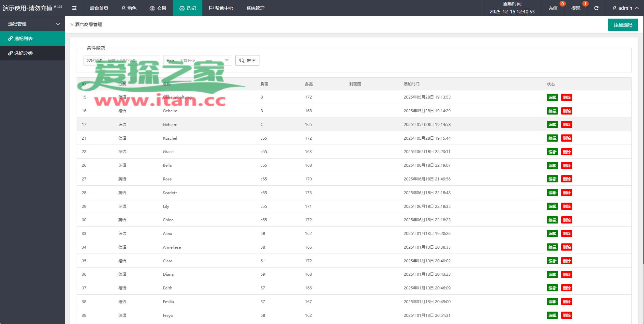Viewport: 644px width, 324px height.
Task: Open the 帮助中心 menu item
Action: click(x=221, y=8)
